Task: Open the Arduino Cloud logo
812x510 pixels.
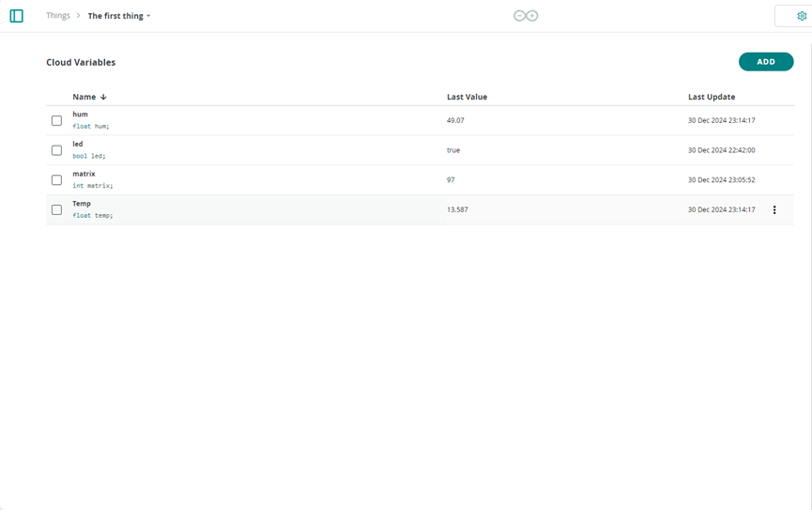Action: pos(526,16)
